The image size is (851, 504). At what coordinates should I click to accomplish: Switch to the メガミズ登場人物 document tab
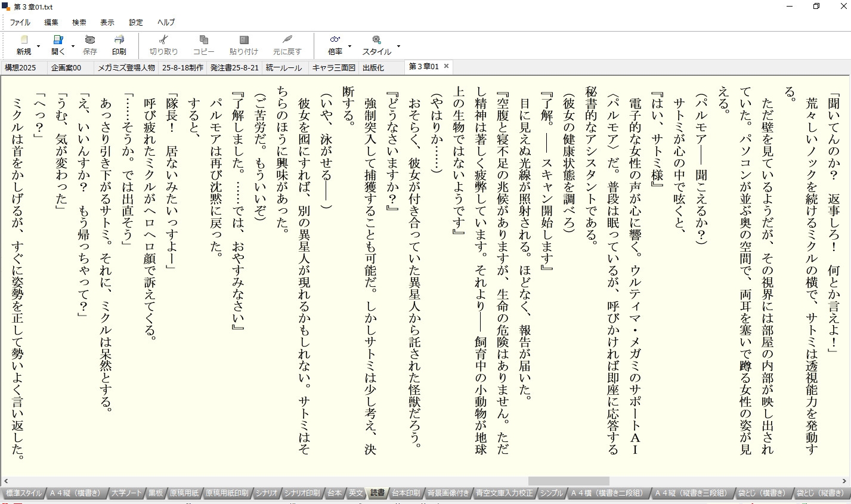coord(126,68)
